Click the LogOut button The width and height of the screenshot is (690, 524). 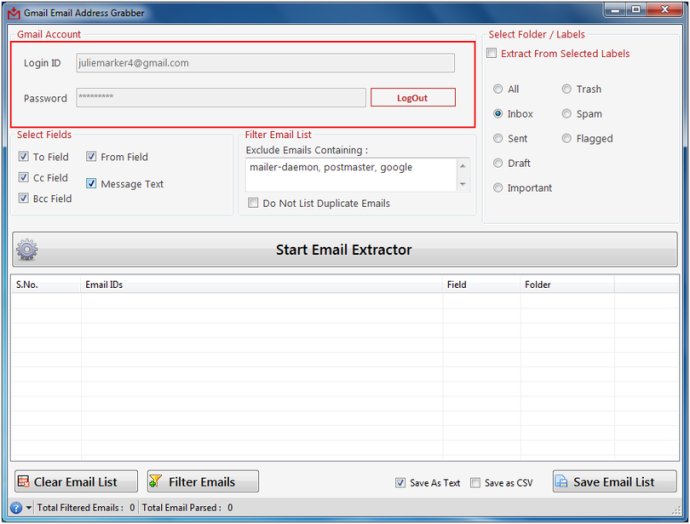pos(413,98)
